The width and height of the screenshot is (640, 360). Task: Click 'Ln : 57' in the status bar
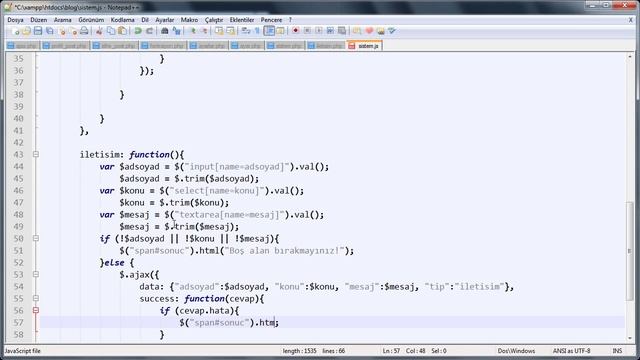pyautogui.click(x=391, y=351)
